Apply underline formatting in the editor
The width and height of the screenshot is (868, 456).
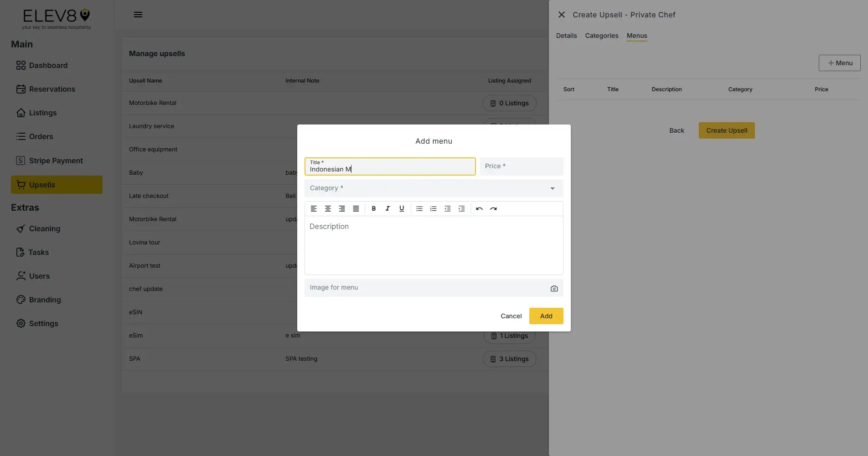tap(402, 208)
